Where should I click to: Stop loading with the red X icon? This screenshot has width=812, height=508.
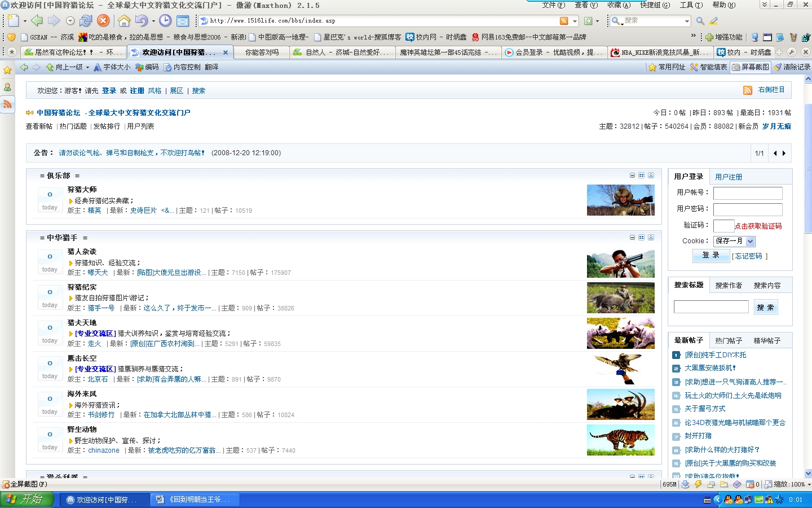103,21
